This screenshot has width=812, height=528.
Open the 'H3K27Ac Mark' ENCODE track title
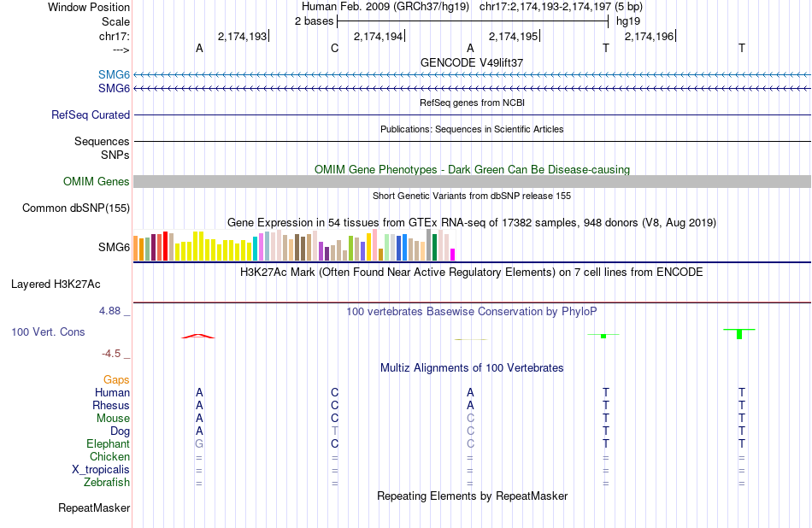[x=472, y=273]
